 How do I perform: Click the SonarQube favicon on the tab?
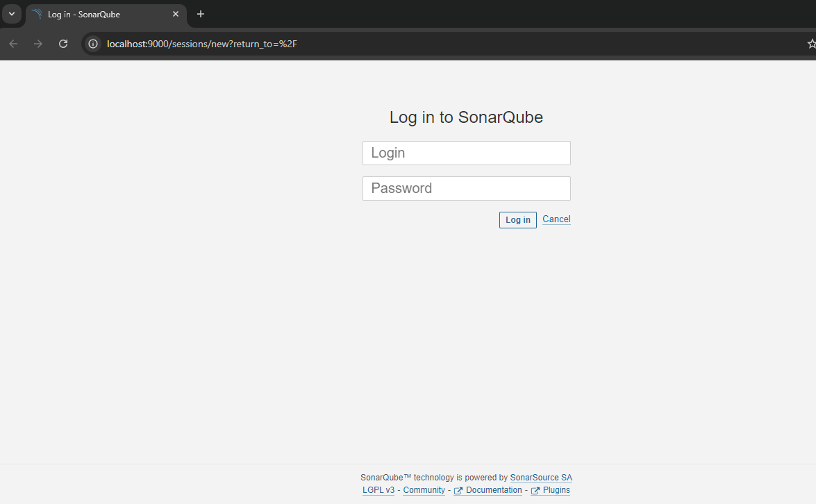click(36, 14)
